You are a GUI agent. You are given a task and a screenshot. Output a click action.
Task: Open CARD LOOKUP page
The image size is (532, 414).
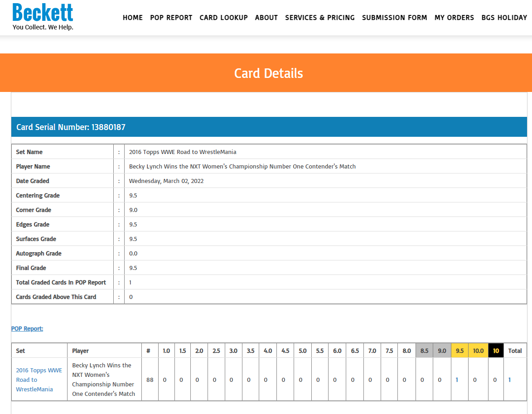(x=223, y=18)
